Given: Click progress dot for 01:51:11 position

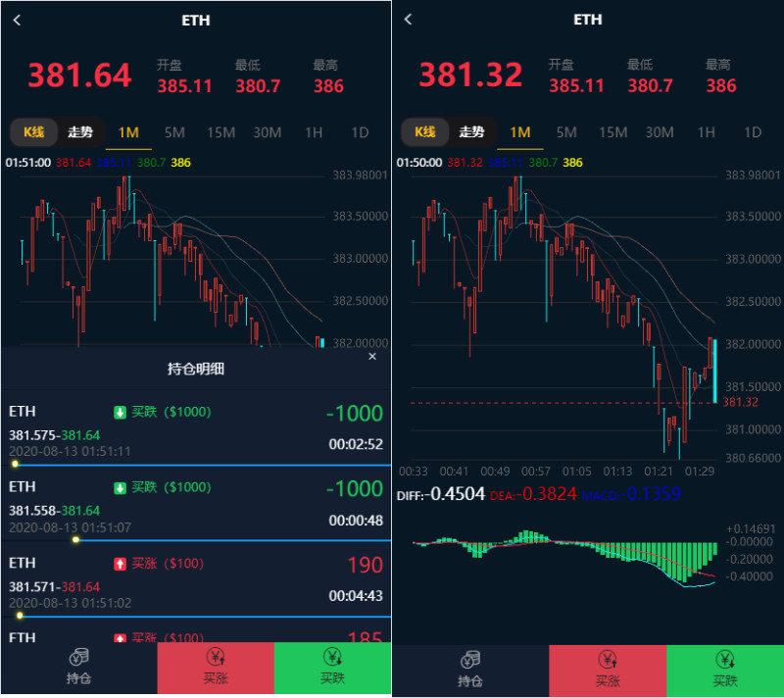Looking at the screenshot, I should click(x=15, y=464).
